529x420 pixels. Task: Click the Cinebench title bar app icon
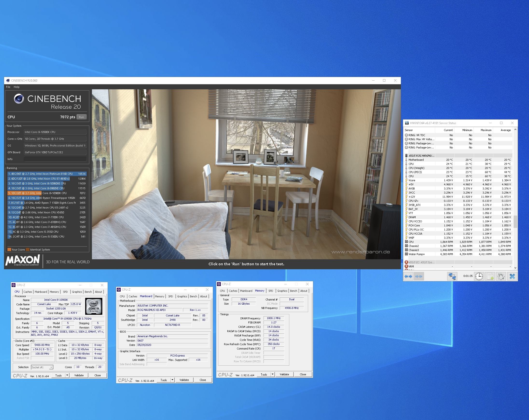coord(8,81)
